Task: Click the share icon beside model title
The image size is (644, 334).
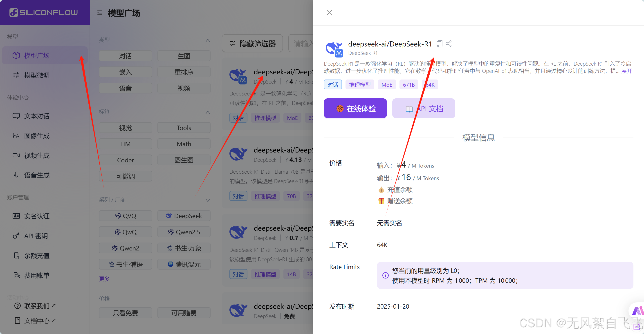Action: 449,44
